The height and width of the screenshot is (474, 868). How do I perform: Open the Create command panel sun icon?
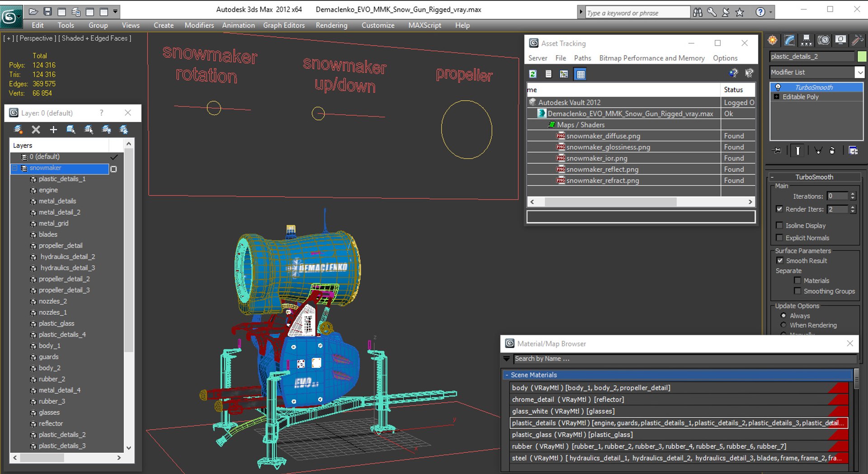click(772, 40)
